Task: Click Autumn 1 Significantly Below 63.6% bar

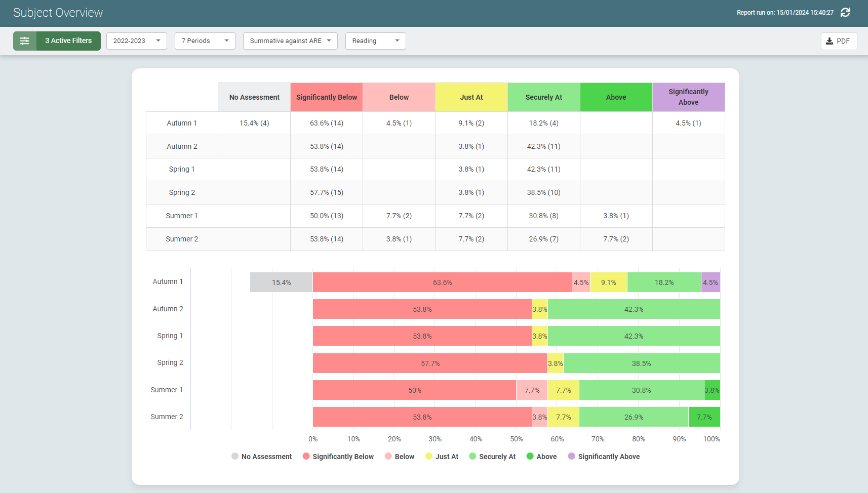Action: (442, 282)
